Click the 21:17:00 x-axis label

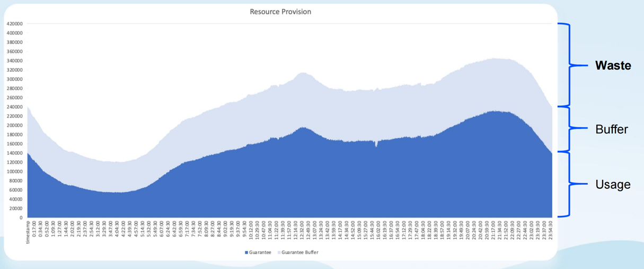493,229
